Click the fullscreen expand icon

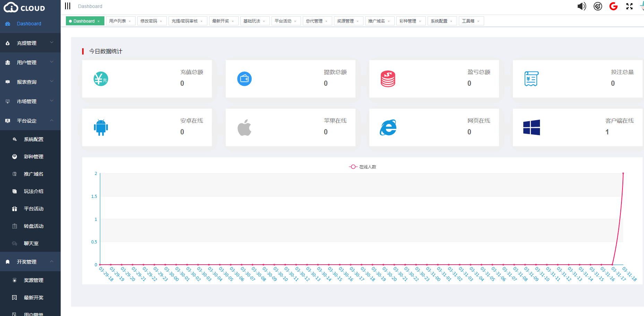[629, 6]
